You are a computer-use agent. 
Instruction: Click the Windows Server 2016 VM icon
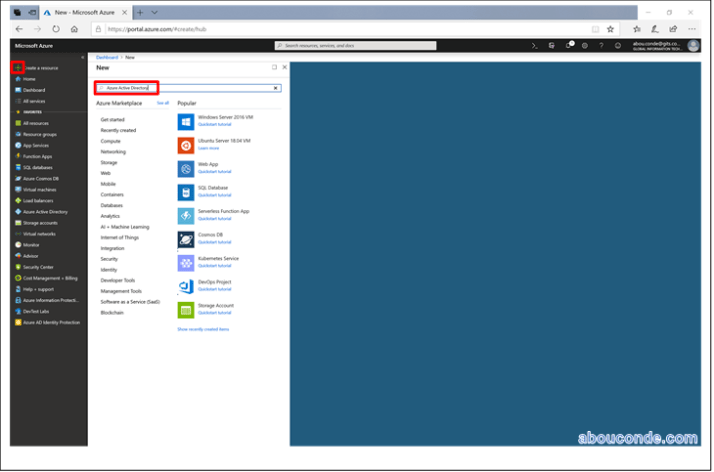click(x=186, y=121)
